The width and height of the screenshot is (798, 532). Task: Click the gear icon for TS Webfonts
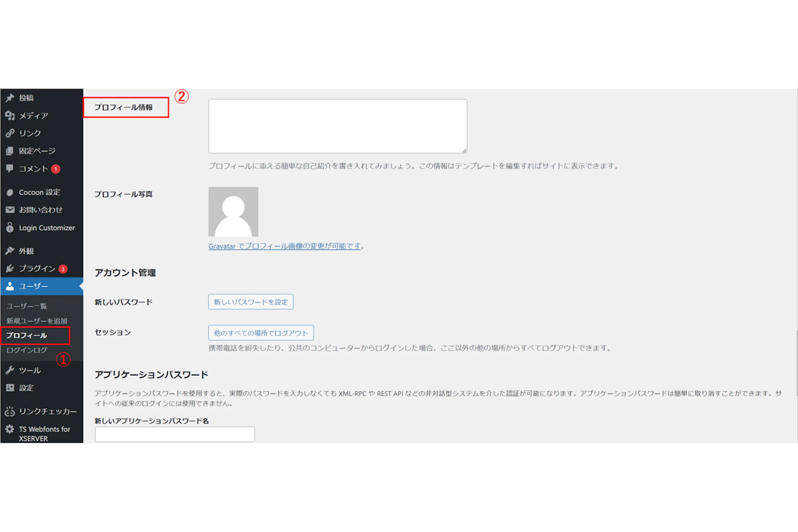click(10, 429)
